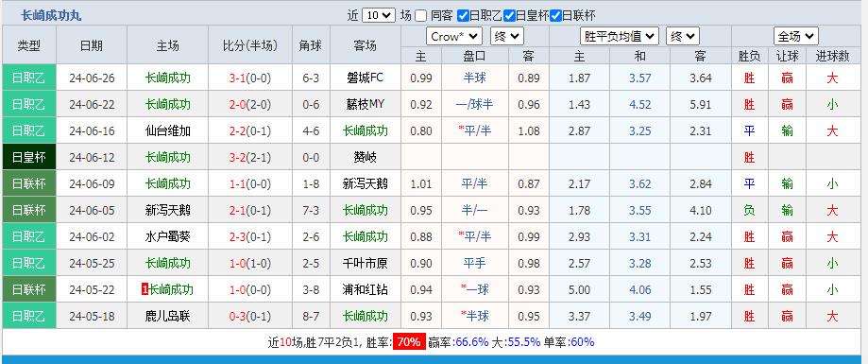Click the red 70% win rate badge

tap(409, 342)
